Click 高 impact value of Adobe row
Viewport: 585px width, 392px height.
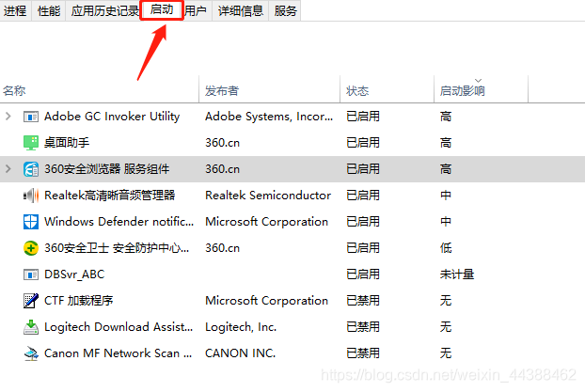(x=446, y=117)
